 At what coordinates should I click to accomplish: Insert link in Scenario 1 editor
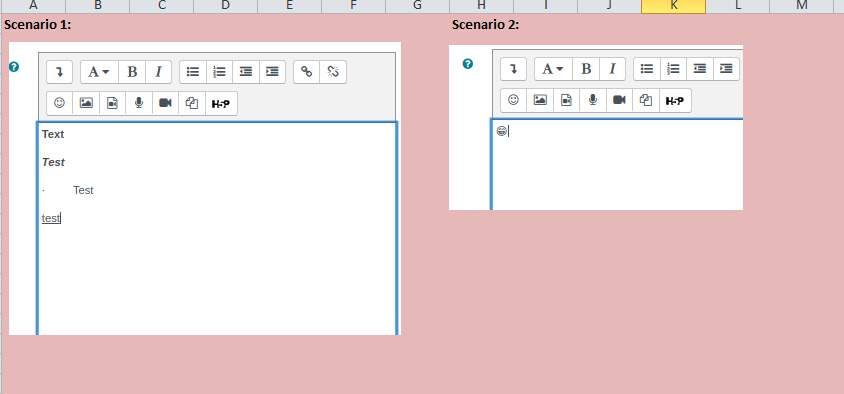[x=307, y=72]
